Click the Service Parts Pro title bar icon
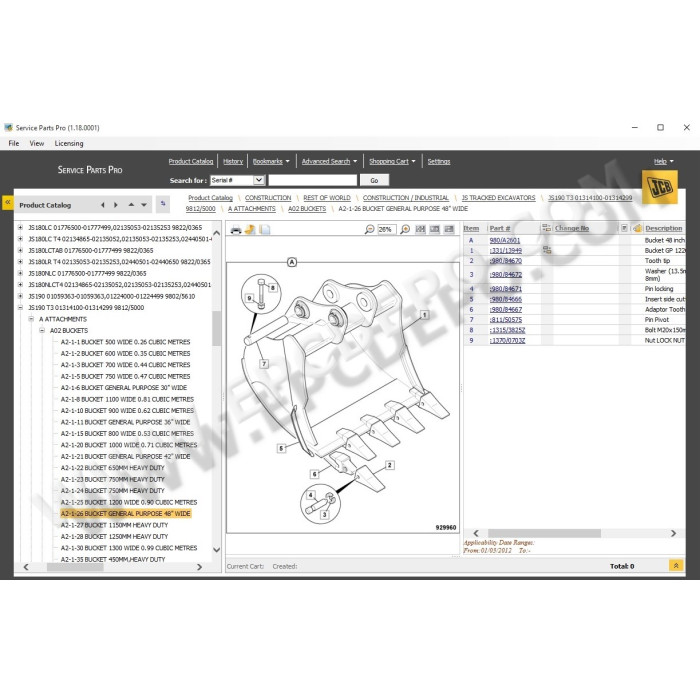The height and width of the screenshot is (700, 700). coord(8,128)
